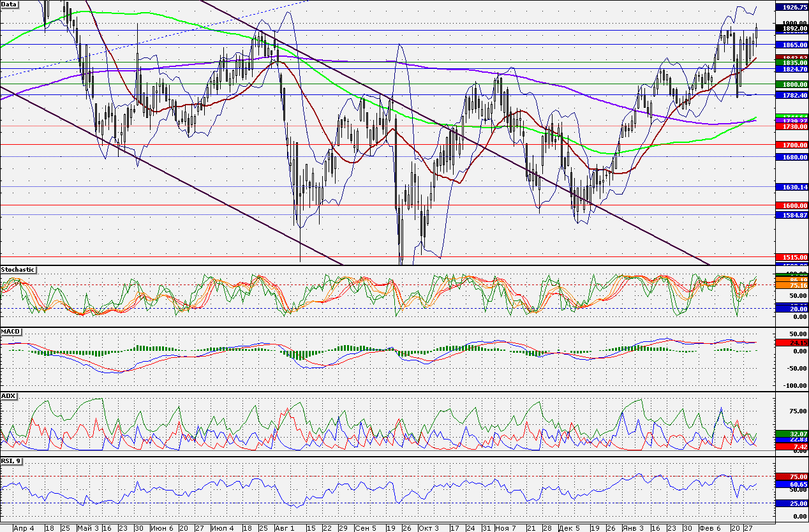Viewport: 809px width, 532px height.
Task: Click the green 1800.00 level tag
Action: click(791, 84)
